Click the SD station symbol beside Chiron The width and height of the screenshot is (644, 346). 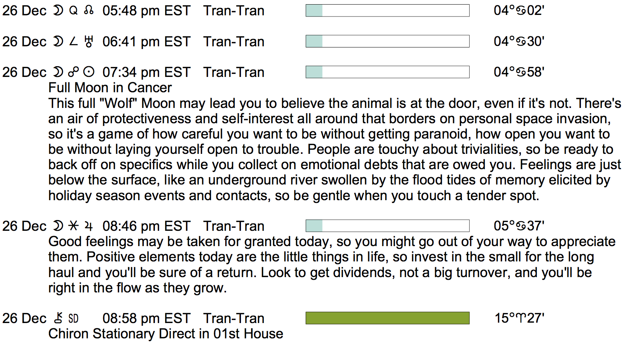pyautogui.click(x=73, y=318)
